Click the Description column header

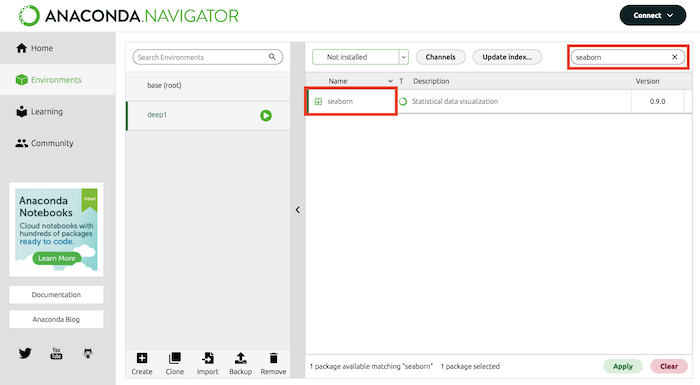(x=431, y=81)
